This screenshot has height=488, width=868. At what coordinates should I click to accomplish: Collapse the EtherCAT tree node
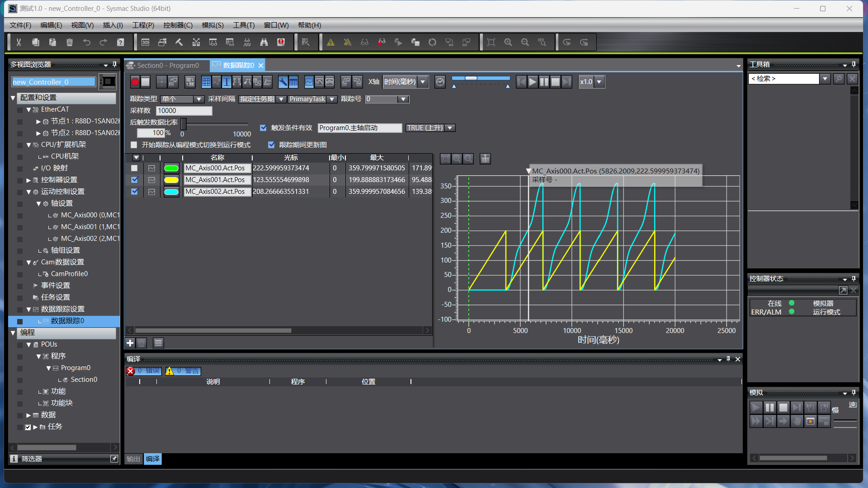pos(29,110)
